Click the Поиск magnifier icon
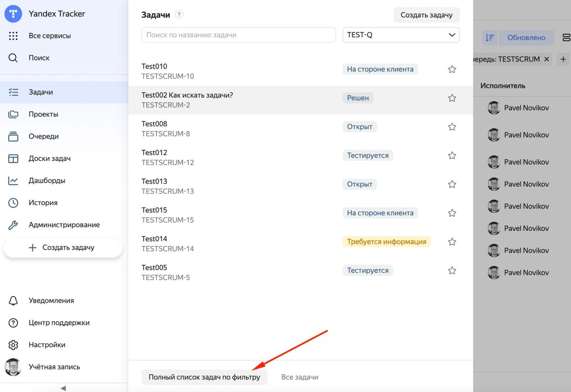 [13, 58]
